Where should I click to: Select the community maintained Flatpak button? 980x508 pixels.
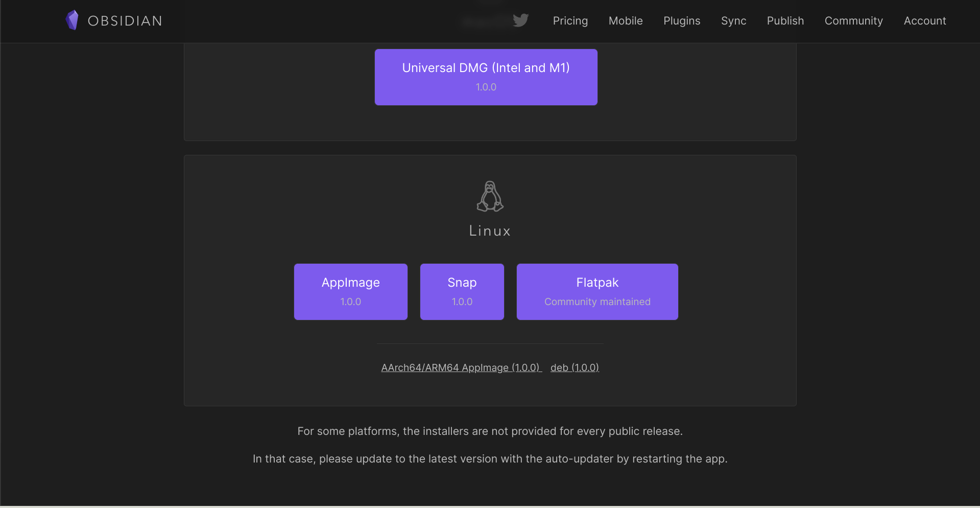(x=597, y=292)
